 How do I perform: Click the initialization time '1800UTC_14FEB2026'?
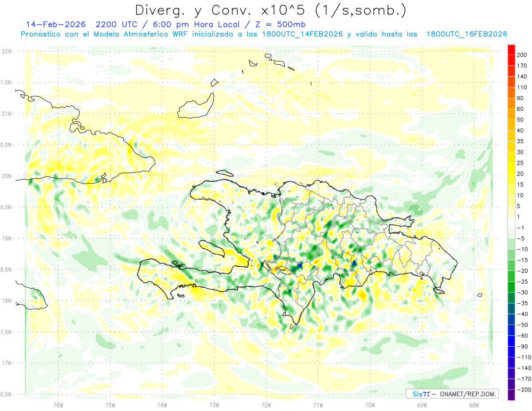[x=302, y=34]
